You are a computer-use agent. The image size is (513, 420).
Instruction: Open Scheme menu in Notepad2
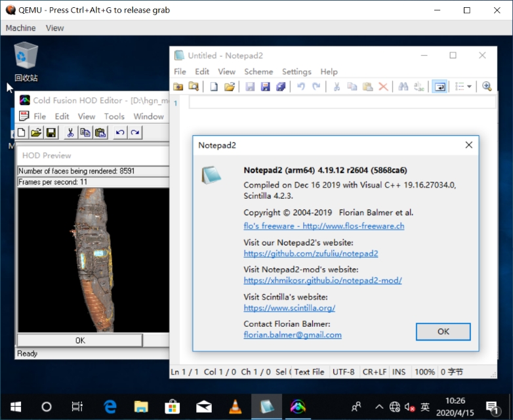258,72
